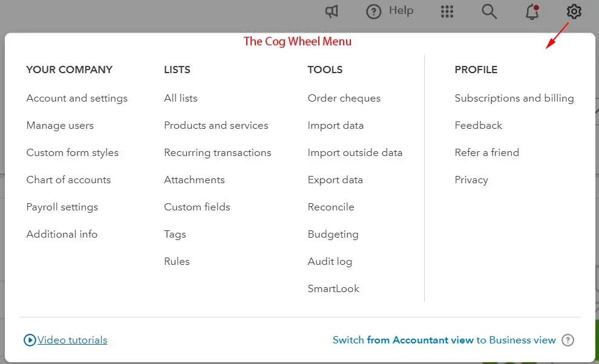
Task: Open Products and services list
Action: (x=216, y=125)
